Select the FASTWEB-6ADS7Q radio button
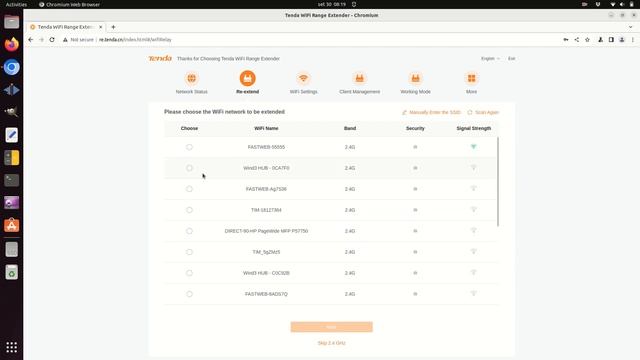The height and width of the screenshot is (360, 640). pos(189,294)
